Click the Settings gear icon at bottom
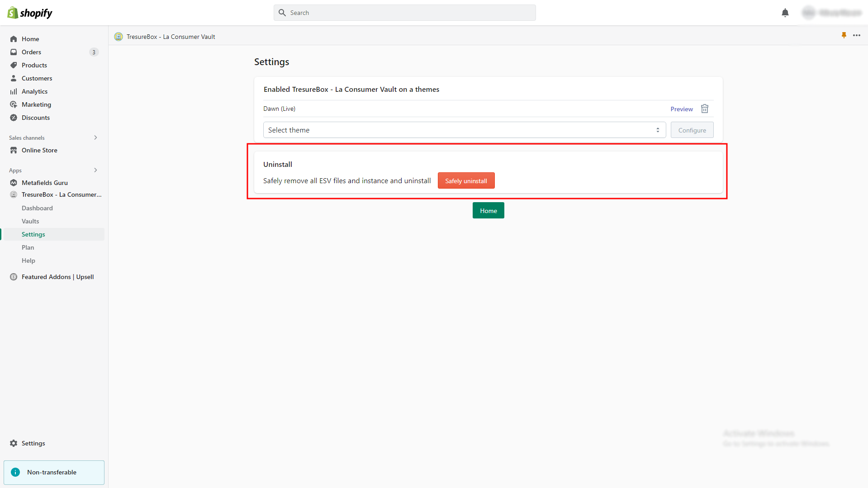 tap(14, 443)
